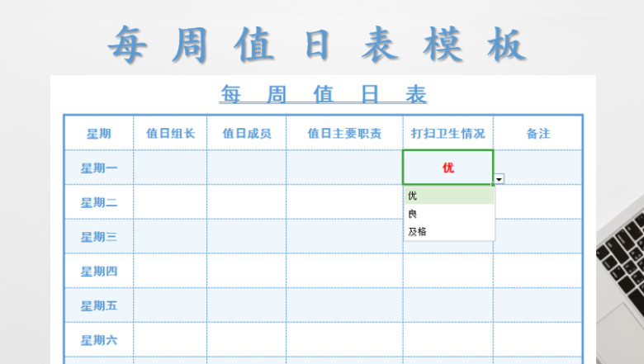Choose 及格 in the dropdown list
Image resolution: width=644 pixels, height=364 pixels.
click(x=449, y=232)
